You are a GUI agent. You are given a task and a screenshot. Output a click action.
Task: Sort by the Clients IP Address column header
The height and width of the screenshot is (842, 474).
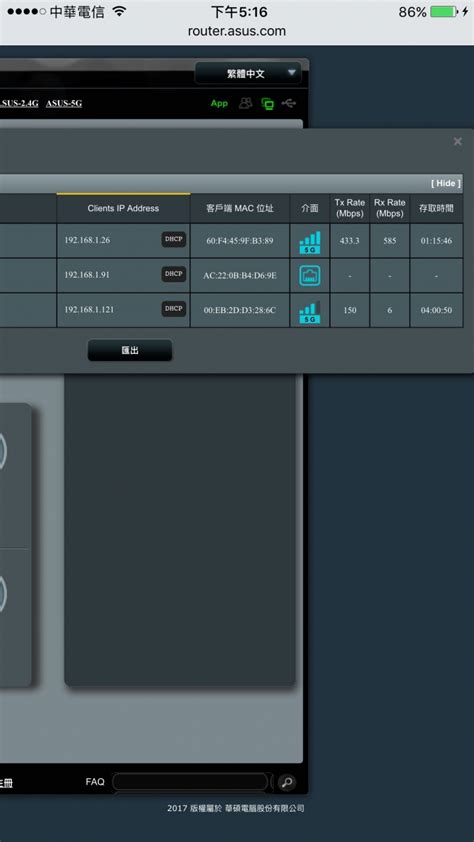[123, 208]
